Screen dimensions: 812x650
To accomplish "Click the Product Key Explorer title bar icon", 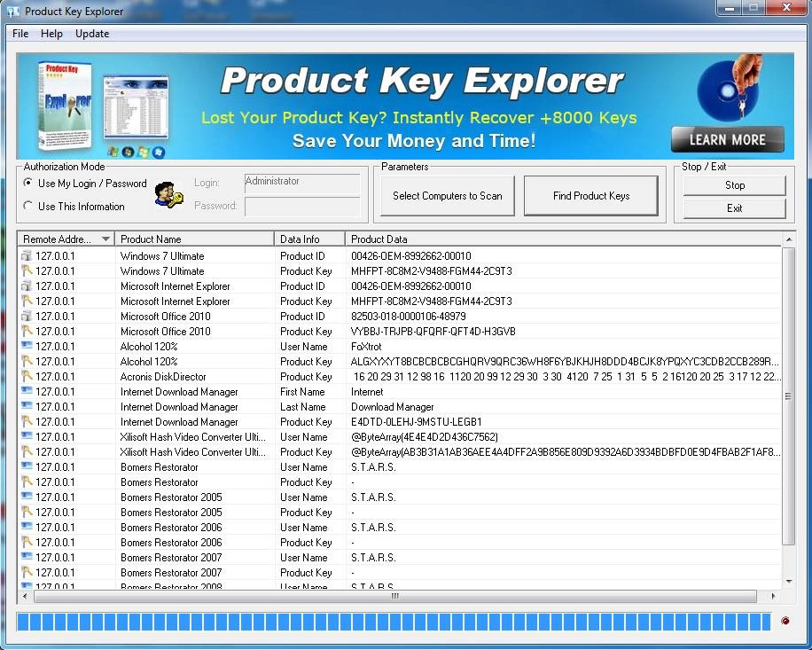I will tap(13, 11).
